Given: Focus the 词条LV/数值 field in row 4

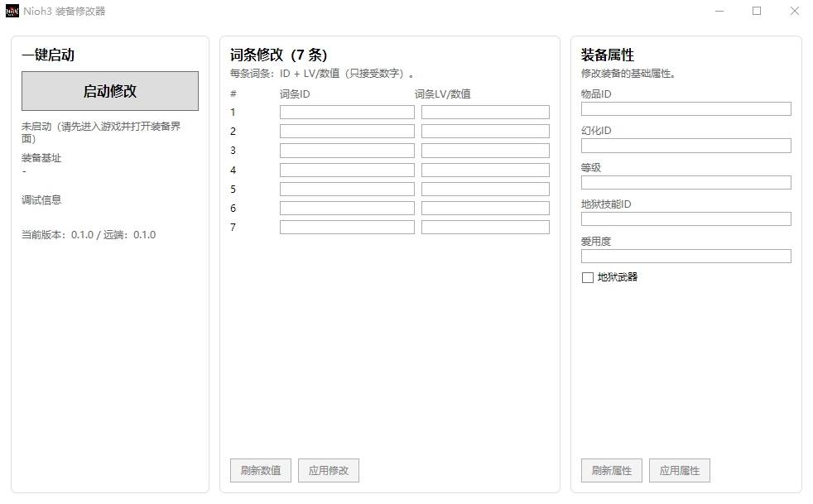Looking at the screenshot, I should pos(485,170).
